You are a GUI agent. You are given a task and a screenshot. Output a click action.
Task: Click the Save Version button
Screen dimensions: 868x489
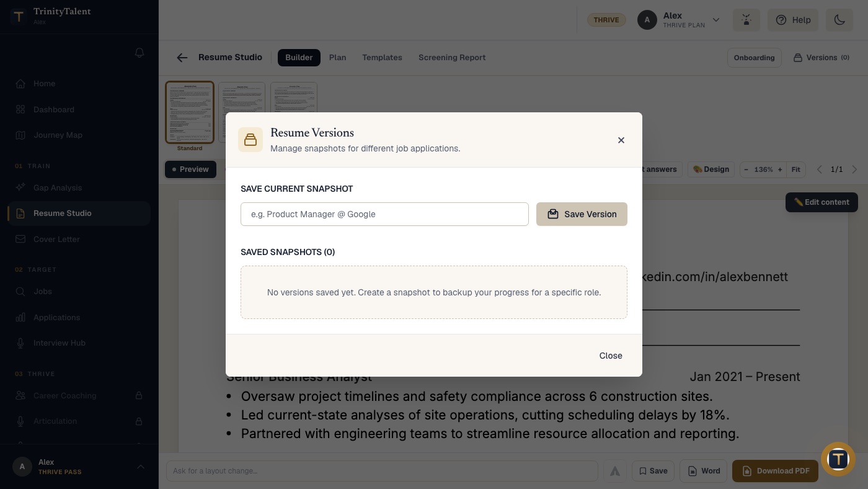[x=582, y=214]
